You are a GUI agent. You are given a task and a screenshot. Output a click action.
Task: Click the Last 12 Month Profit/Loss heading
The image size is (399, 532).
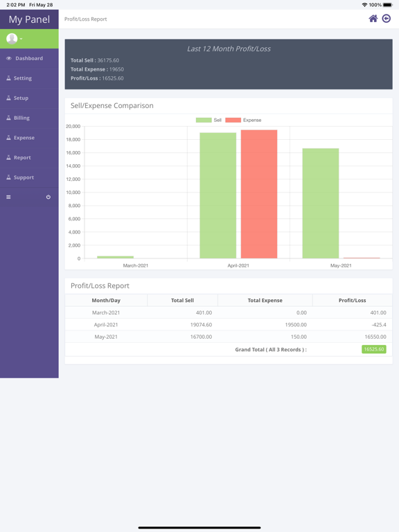pyautogui.click(x=229, y=49)
